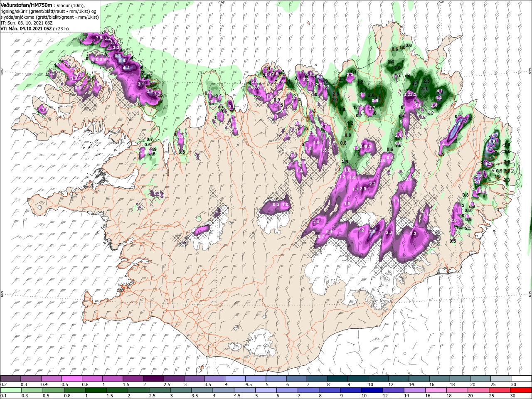Click the '20W' longitude label at top
The width and height of the screenshot is (532, 399).
pos(221,2)
